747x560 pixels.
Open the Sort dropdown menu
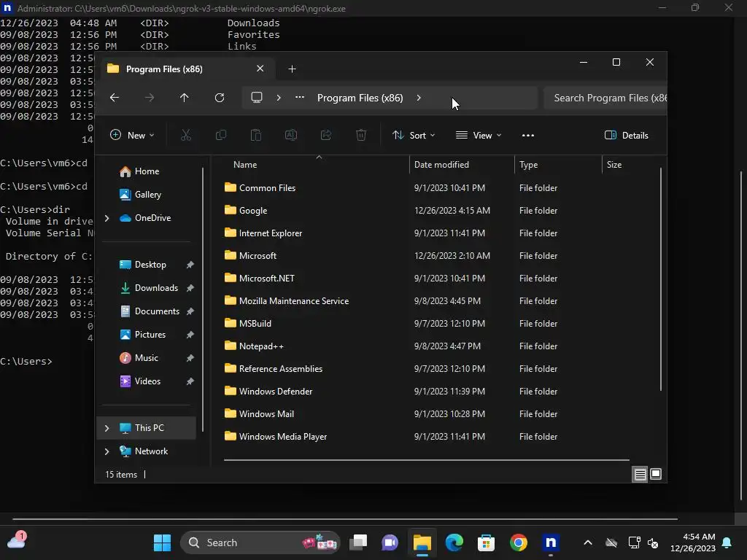click(414, 135)
